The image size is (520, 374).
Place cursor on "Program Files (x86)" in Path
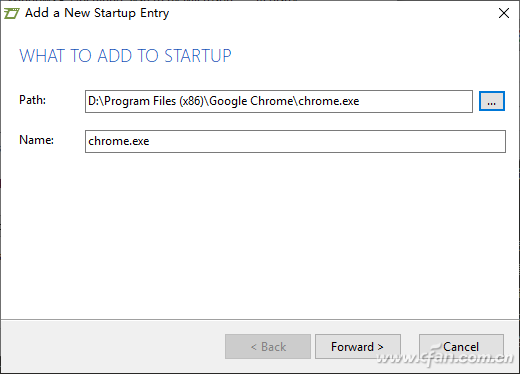click(154, 101)
